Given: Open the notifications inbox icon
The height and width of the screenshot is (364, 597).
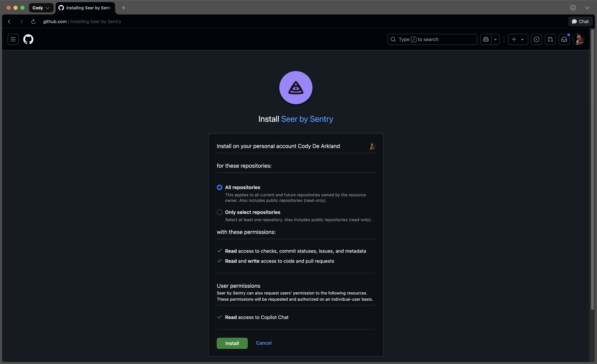Looking at the screenshot, I should coord(564,39).
